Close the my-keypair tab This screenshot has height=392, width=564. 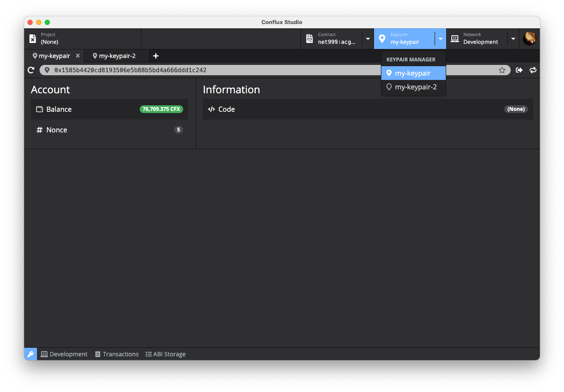click(x=78, y=56)
